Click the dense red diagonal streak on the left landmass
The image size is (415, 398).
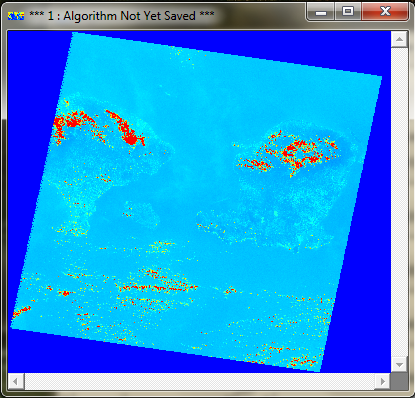[x=126, y=129]
